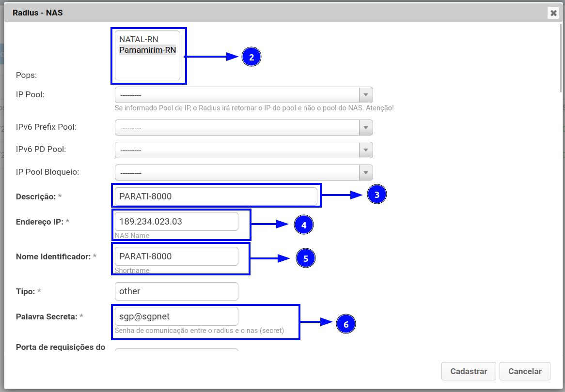565x392 pixels.
Task: Focus the Palavra Secreta field
Action: pos(176,316)
